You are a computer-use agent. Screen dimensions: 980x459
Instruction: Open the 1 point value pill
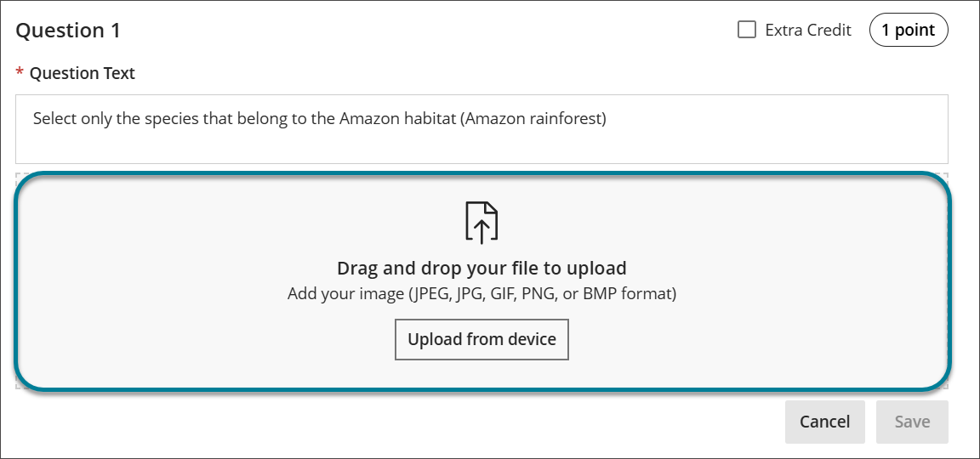[x=908, y=31]
